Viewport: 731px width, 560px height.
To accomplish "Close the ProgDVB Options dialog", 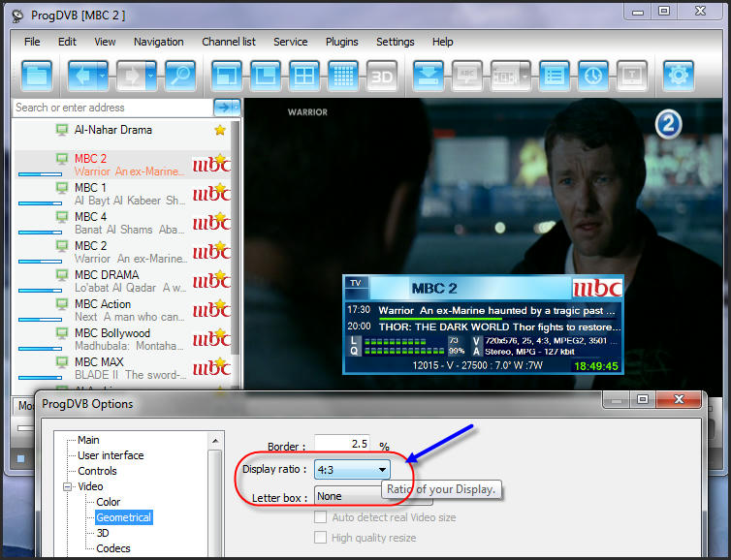I will 679,399.
